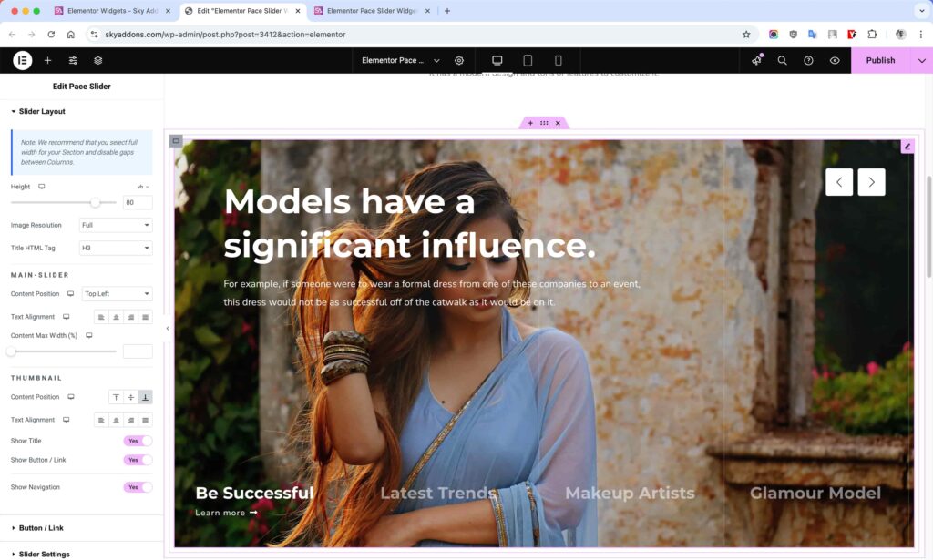Set Main-Slider text alignment center
Screen dimensions: 933x560
click(x=116, y=317)
